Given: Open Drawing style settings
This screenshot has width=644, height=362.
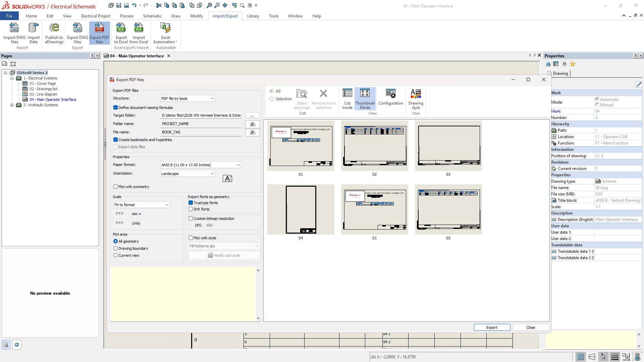Looking at the screenshot, I should coord(416,99).
